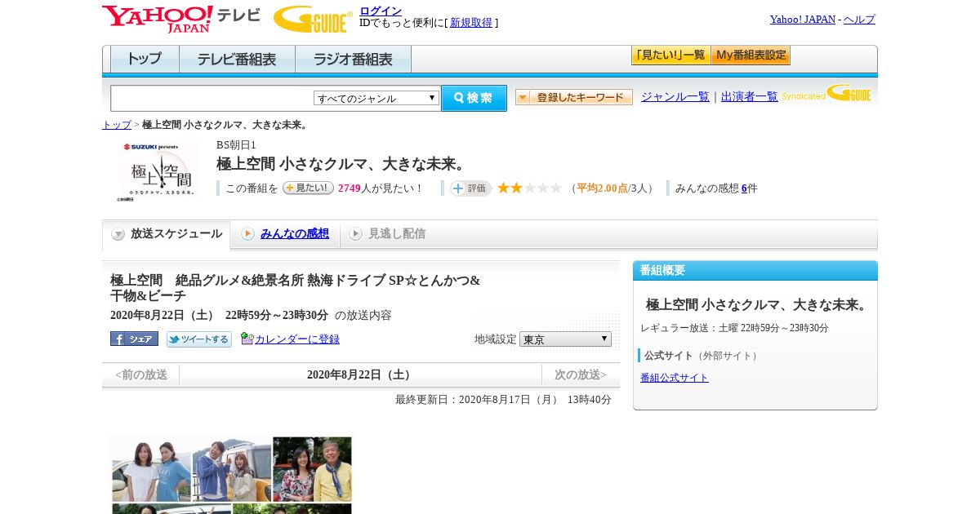Click the 2749人が見たい count text

coord(380,188)
